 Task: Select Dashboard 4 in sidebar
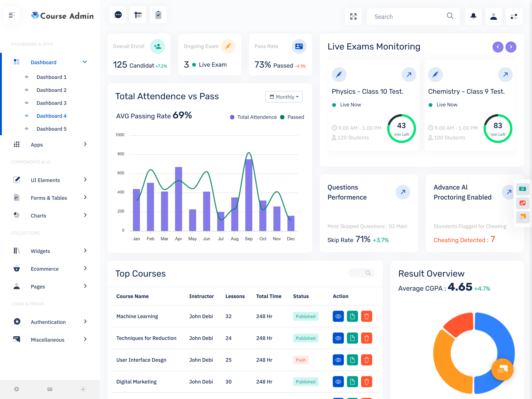click(x=51, y=116)
